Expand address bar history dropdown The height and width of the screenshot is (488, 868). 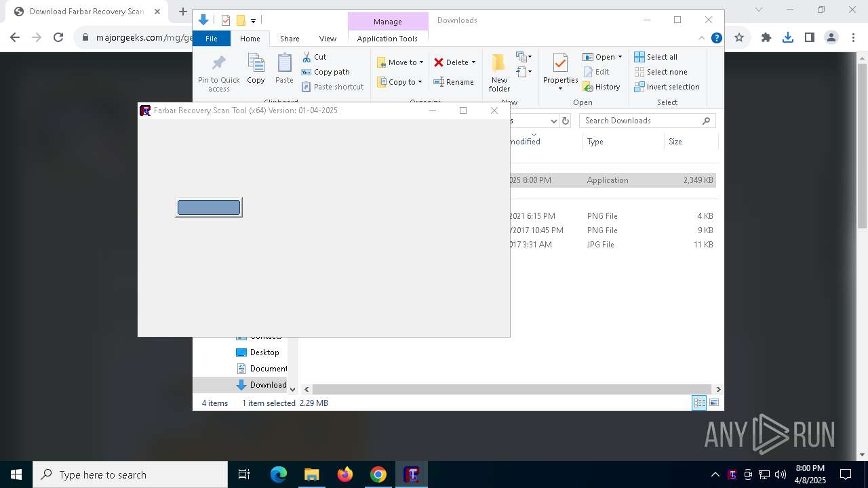553,121
